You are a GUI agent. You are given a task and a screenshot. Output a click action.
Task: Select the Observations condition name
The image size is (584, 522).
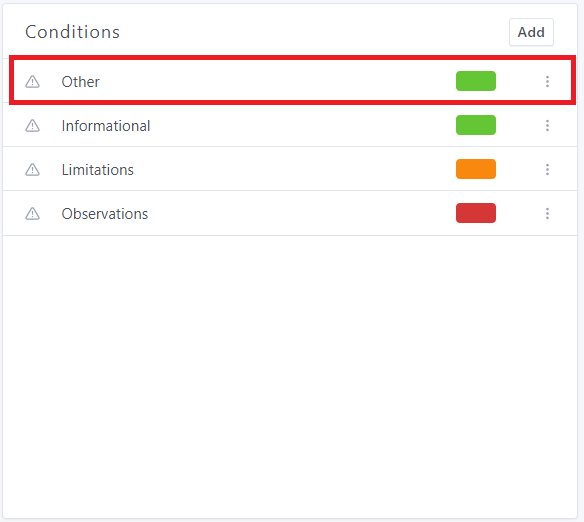click(x=105, y=214)
